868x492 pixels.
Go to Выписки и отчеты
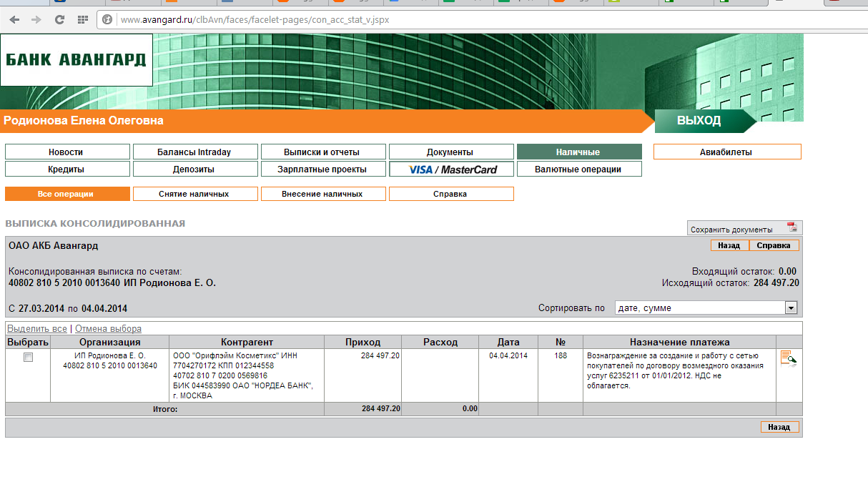click(x=323, y=152)
